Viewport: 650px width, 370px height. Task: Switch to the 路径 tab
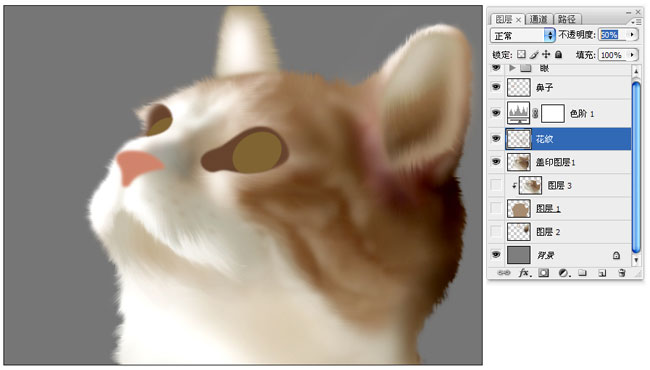[x=567, y=19]
